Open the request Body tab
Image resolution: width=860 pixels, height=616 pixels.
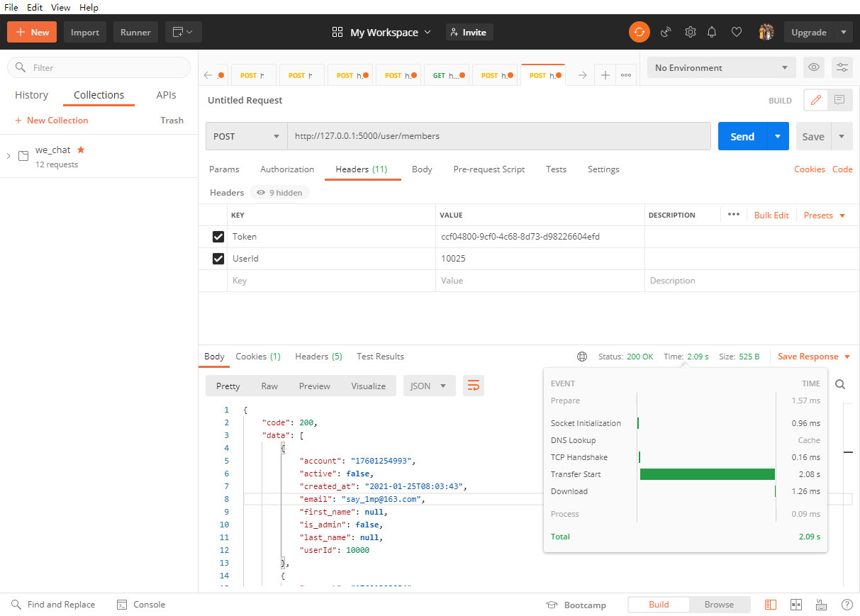pos(422,169)
